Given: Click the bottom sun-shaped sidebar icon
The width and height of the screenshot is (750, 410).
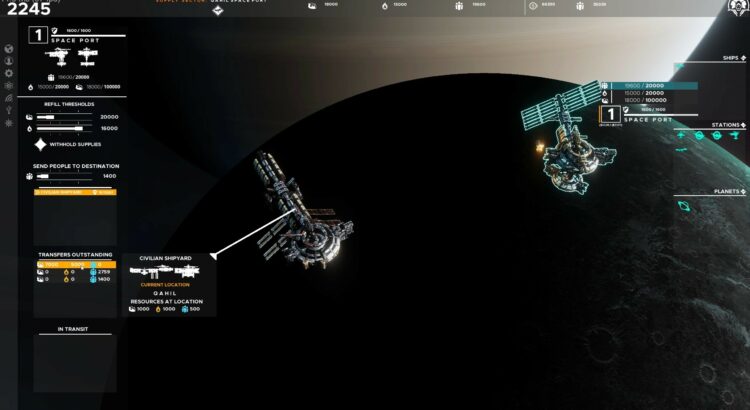Looking at the screenshot, I should pos(9,123).
